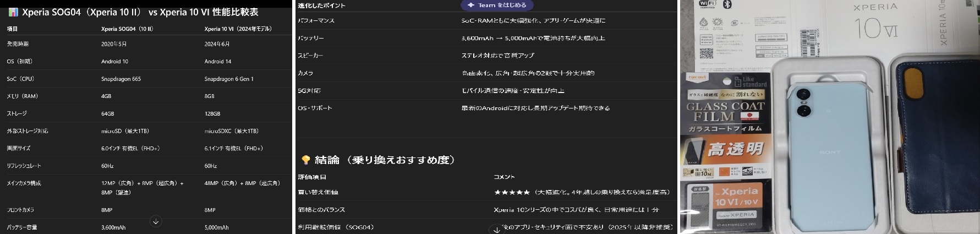This screenshot has height=234, width=980.
Task: Click the 2020年5月 cell
Action: (114, 44)
